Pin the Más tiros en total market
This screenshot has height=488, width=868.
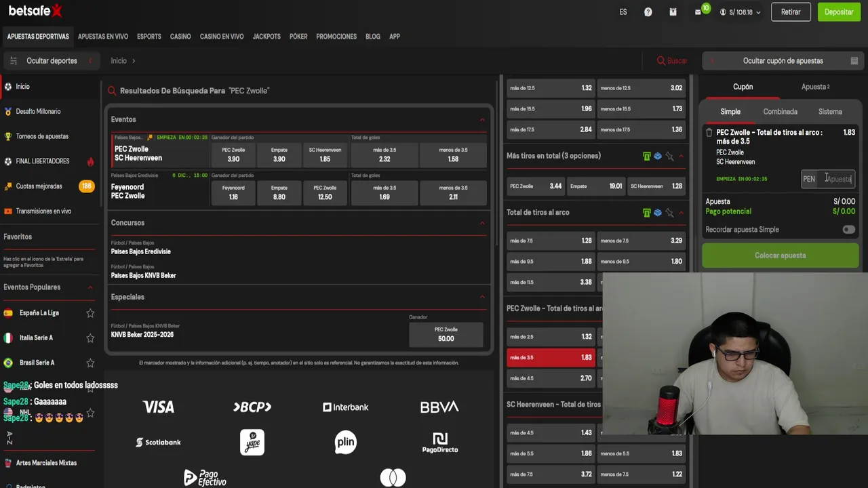pyautogui.click(x=669, y=156)
